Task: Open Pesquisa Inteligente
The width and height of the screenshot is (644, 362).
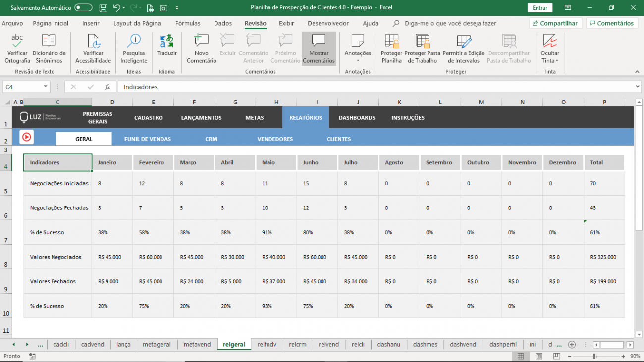Action: point(133,49)
